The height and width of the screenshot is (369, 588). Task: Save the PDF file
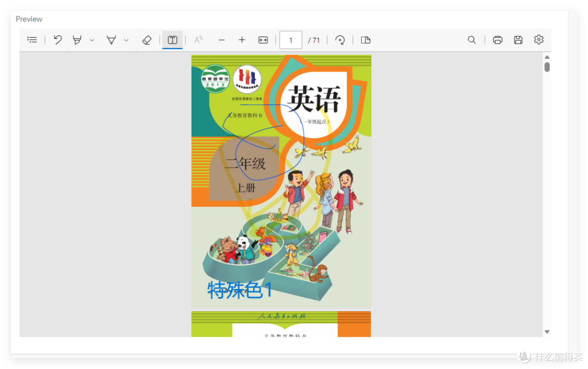pyautogui.click(x=518, y=40)
